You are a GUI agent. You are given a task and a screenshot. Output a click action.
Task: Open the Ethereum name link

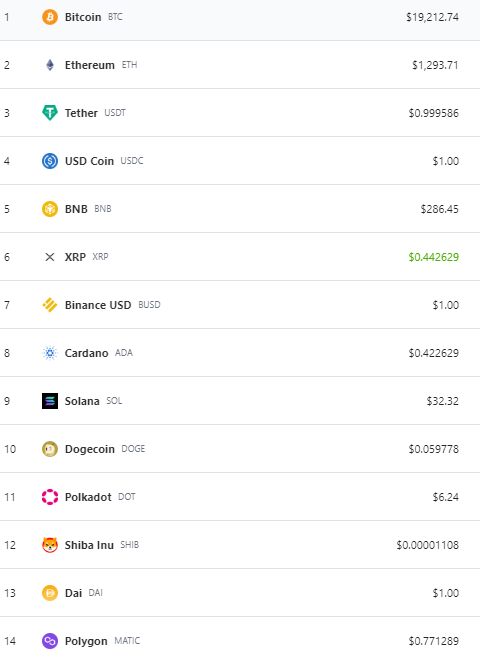(x=90, y=65)
